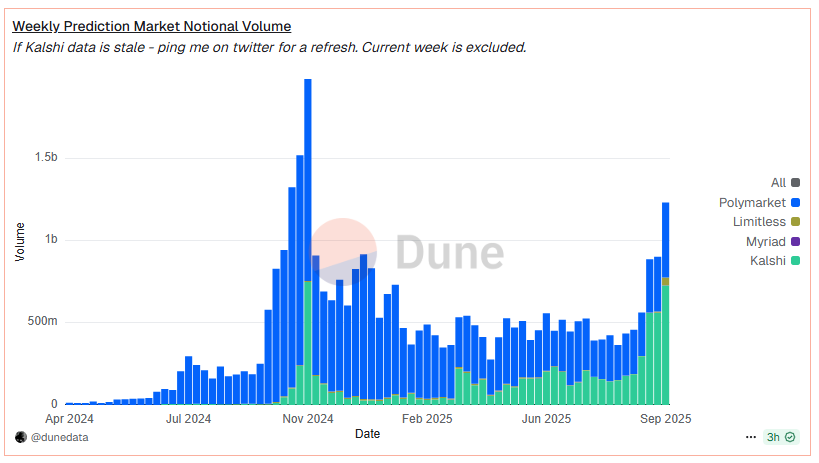This screenshot has height=463, width=819.
Task: Click the Sep 2025 axis label
Action: (x=665, y=419)
